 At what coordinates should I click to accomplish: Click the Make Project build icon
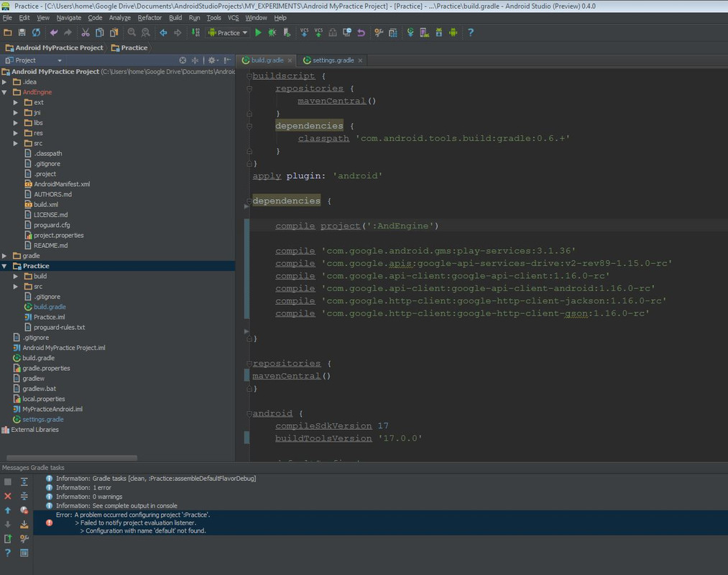[x=195, y=32]
